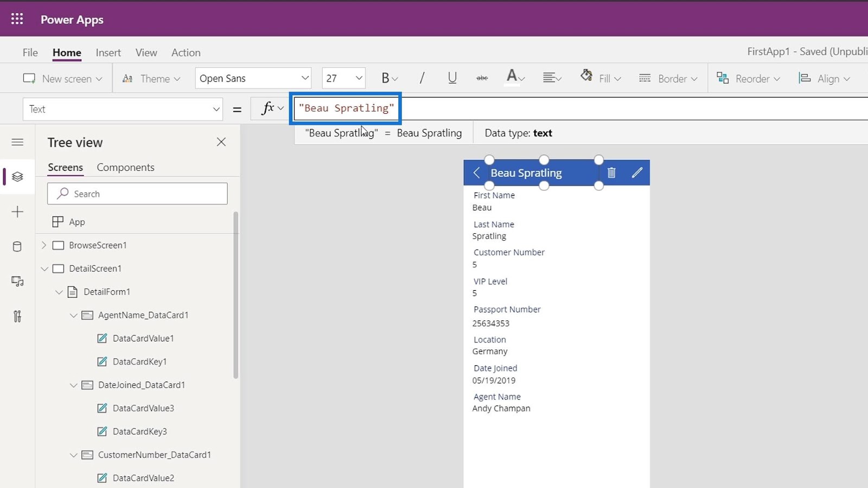Image resolution: width=868 pixels, height=488 pixels.
Task: Click the hamburger menu in left rail
Action: [17, 142]
